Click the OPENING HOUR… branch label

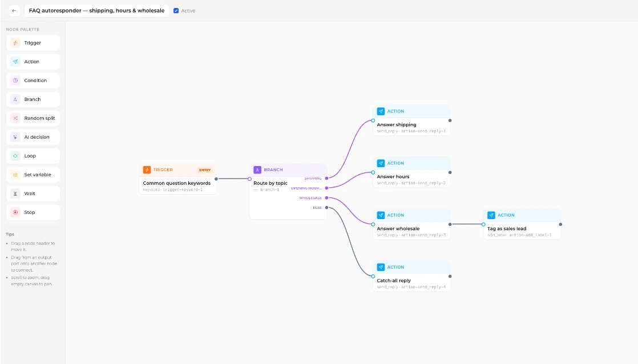click(306, 188)
